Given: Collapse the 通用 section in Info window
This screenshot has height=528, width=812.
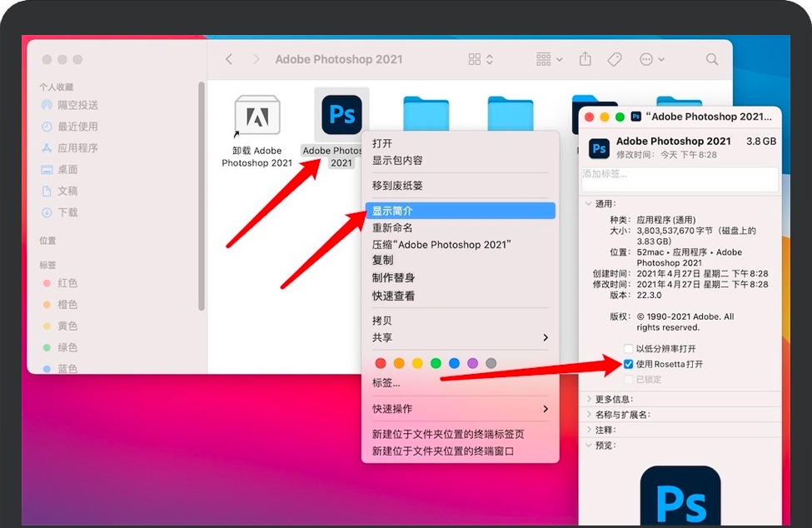Looking at the screenshot, I should click(588, 203).
